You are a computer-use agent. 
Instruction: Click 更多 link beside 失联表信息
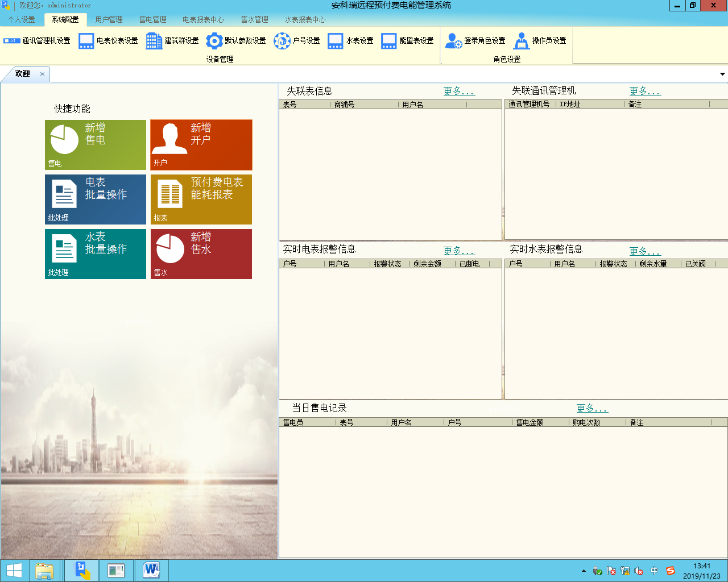tap(458, 91)
